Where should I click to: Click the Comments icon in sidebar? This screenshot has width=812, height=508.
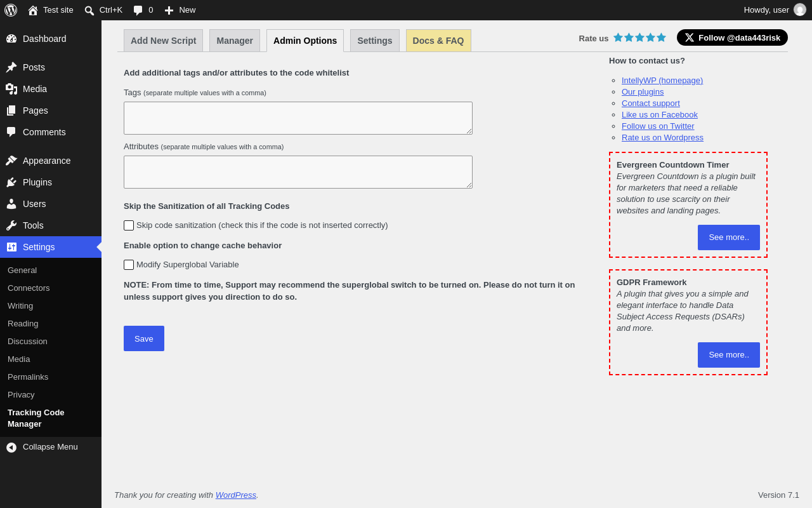point(11,132)
